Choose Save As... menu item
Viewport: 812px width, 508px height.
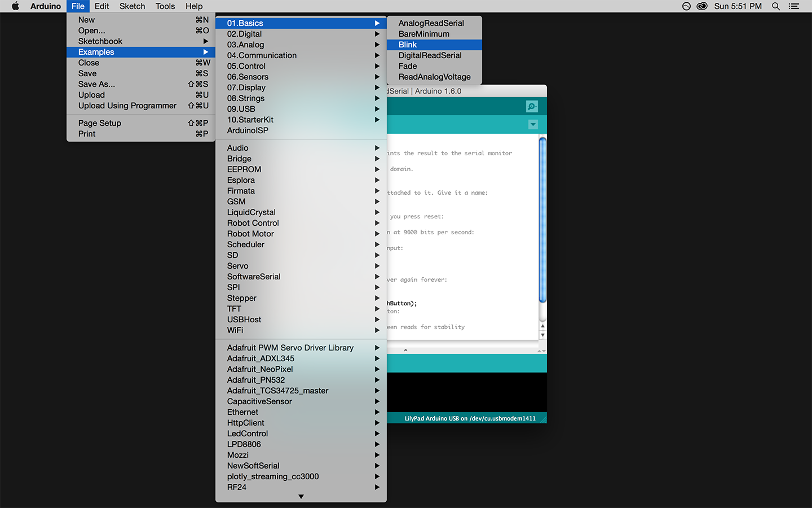click(141, 84)
